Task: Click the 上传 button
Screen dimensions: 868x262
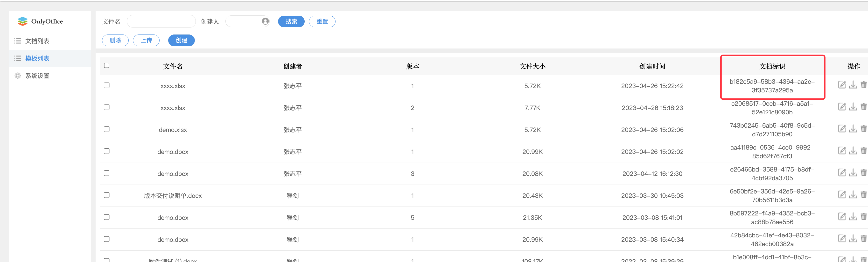Action: (146, 41)
